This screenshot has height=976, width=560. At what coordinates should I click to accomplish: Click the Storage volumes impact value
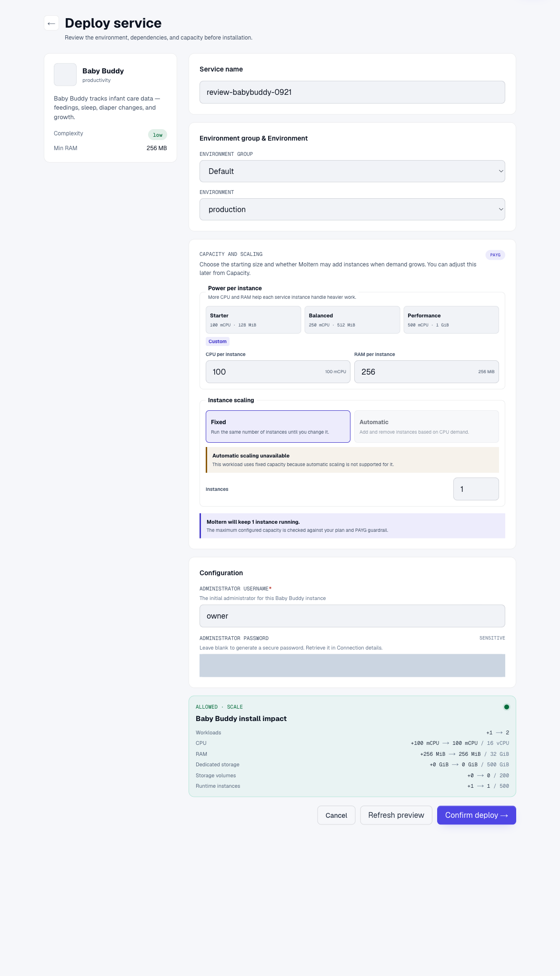click(488, 775)
